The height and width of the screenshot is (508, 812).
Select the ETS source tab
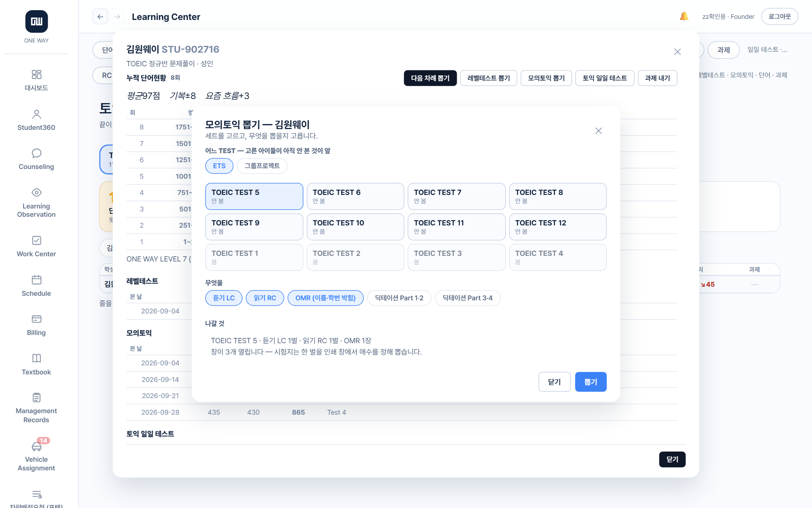[x=219, y=166]
